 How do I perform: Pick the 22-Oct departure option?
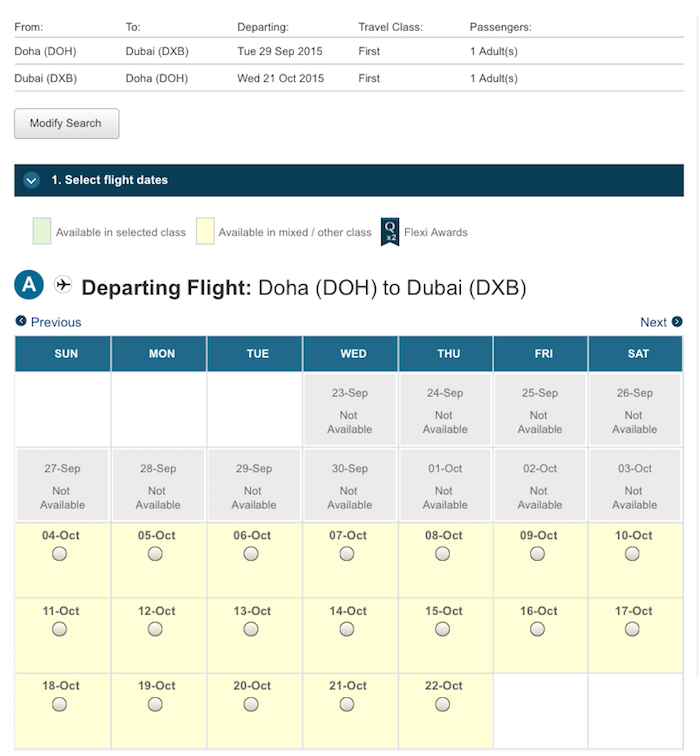(443, 705)
